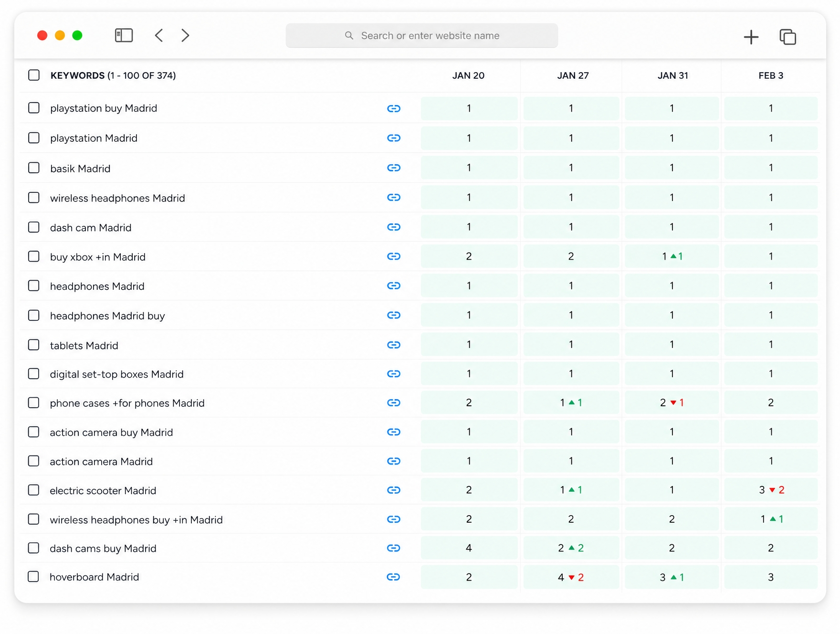
Task: Open link icon for electric scooter Madrid
Action: (394, 490)
